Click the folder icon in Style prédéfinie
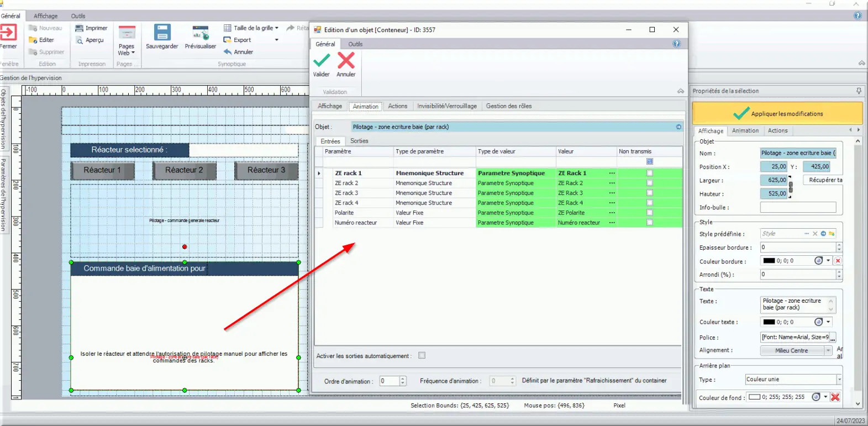Image resolution: width=868 pixels, height=426 pixels. (832, 234)
